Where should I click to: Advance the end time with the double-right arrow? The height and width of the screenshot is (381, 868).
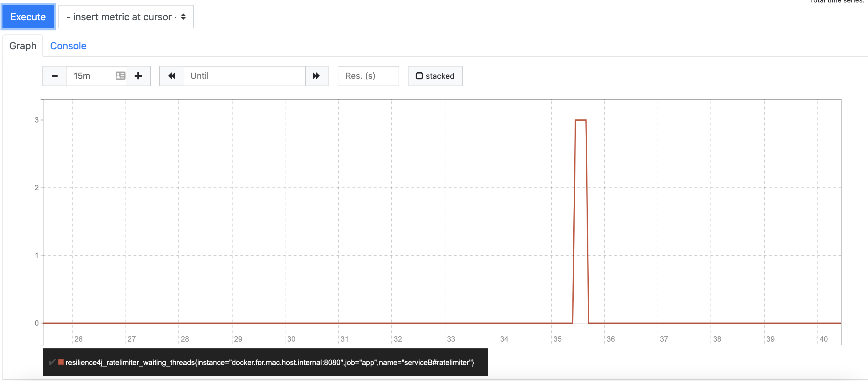tap(317, 76)
